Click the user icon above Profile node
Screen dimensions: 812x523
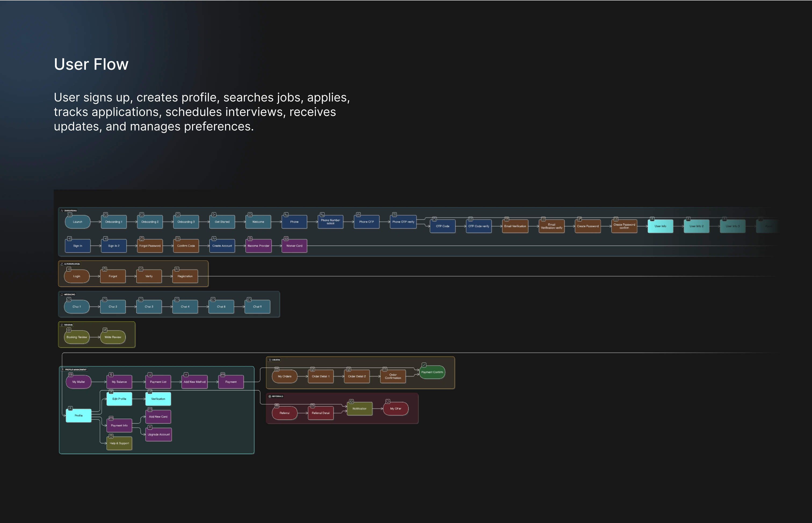(x=70, y=408)
